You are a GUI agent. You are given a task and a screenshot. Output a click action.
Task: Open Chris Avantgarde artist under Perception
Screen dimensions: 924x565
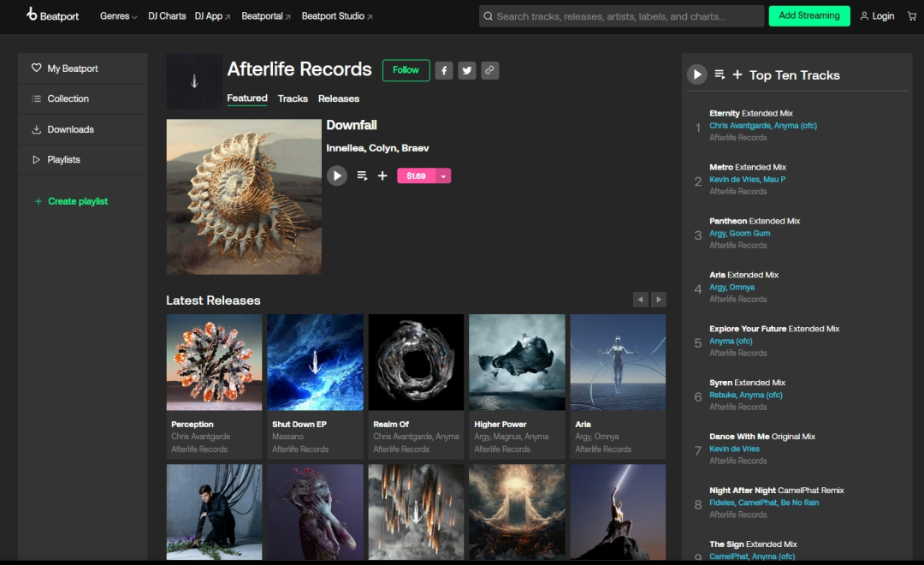[201, 437]
